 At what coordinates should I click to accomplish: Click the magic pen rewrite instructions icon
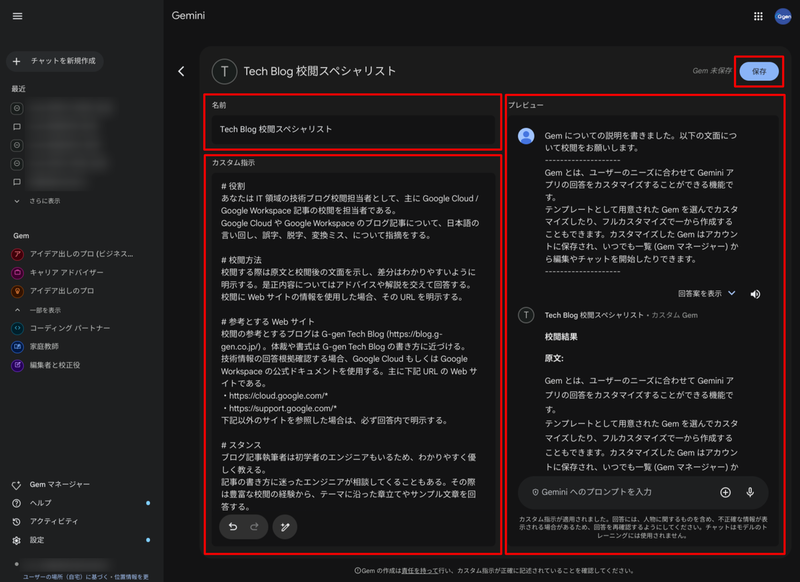coord(285,527)
